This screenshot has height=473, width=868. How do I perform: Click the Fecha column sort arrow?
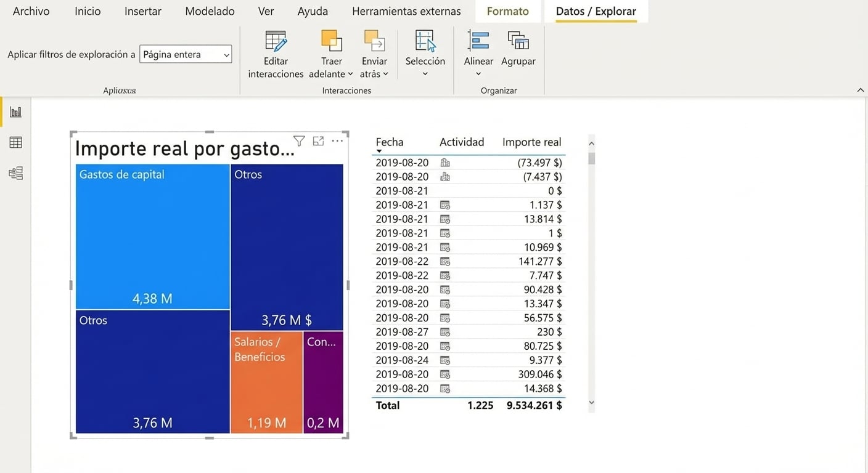379,152
